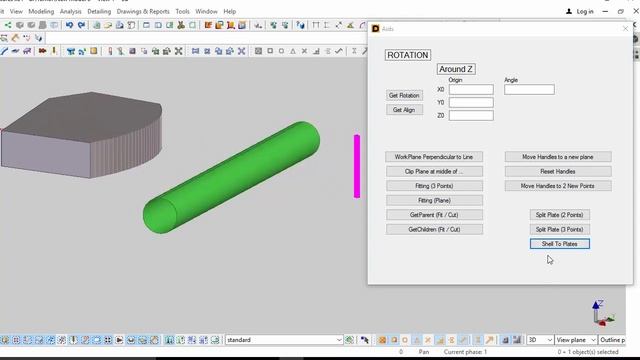
Task: Click the Redo arrow in the top toolbar
Action: pos(81,25)
